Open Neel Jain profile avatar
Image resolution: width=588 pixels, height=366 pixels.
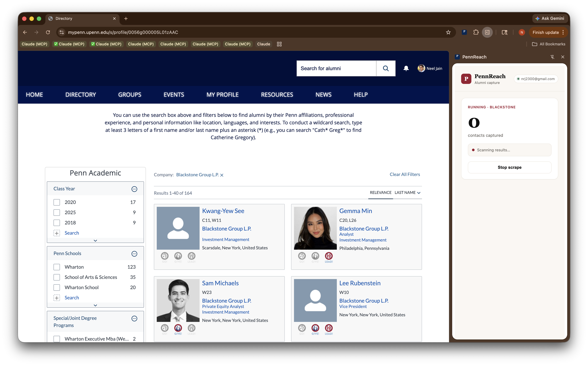pyautogui.click(x=421, y=68)
